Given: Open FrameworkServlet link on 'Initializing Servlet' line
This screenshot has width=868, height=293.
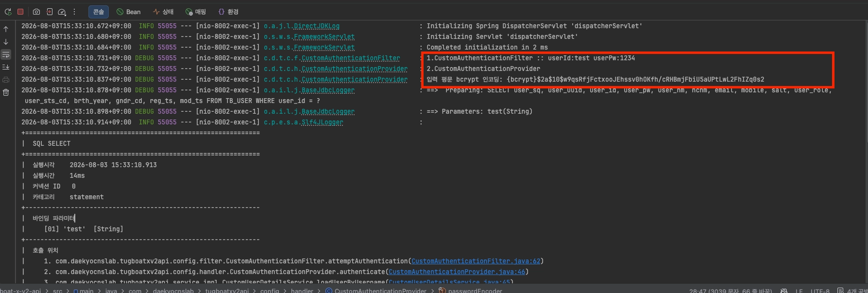Looking at the screenshot, I should tap(324, 37).
